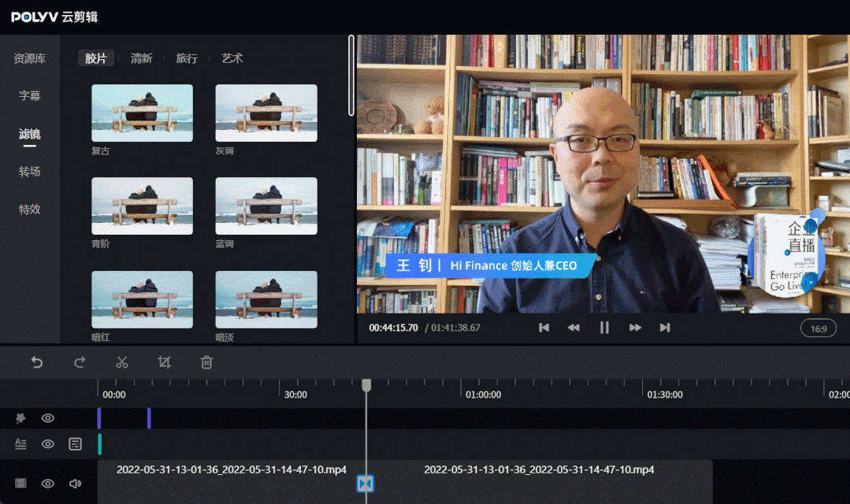Select the scissors cut tool
The image size is (850, 504).
click(x=122, y=362)
